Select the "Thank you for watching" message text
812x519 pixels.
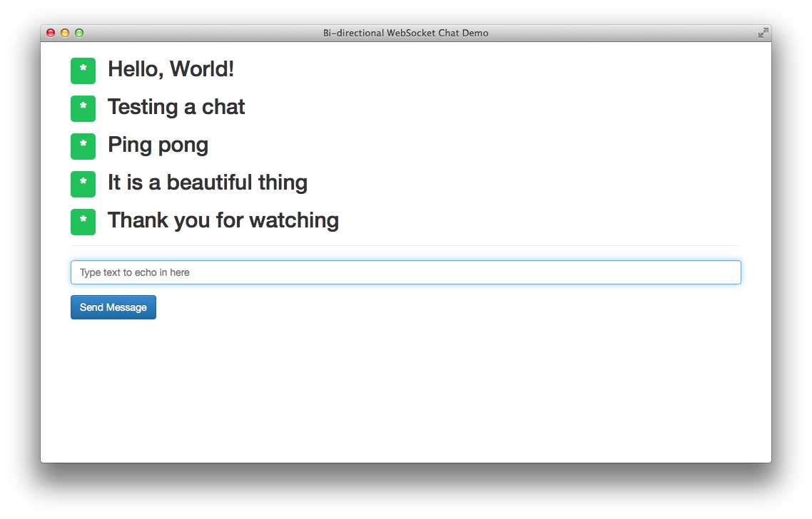coord(223,220)
